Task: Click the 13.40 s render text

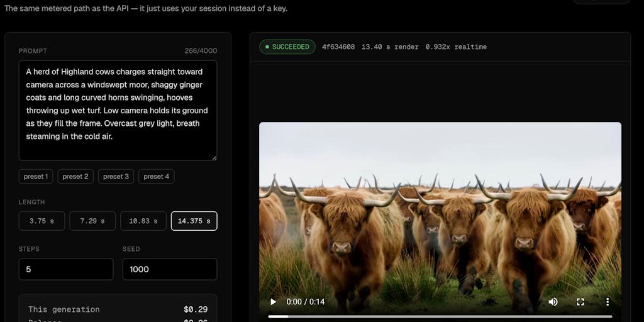Action: (390, 47)
